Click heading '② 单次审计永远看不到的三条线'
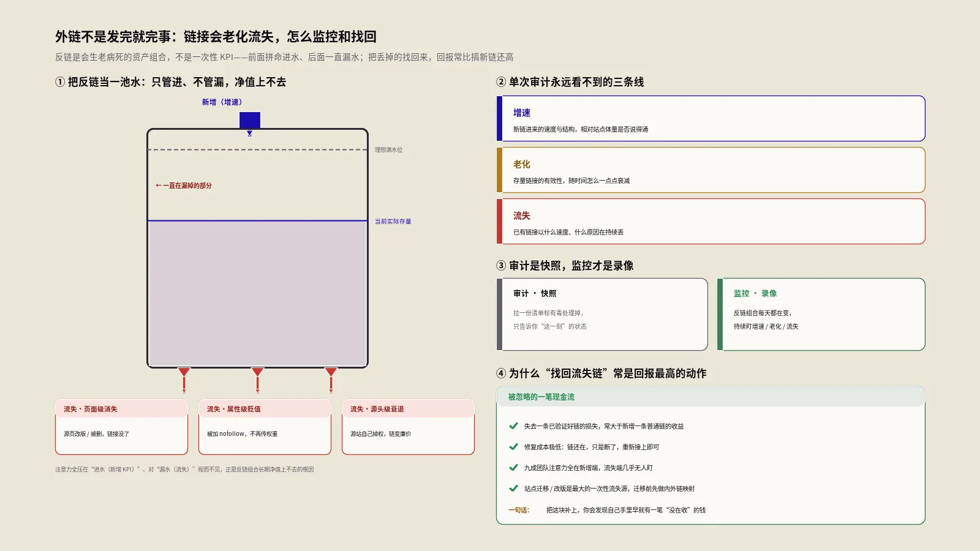The height and width of the screenshot is (551, 980). (570, 82)
